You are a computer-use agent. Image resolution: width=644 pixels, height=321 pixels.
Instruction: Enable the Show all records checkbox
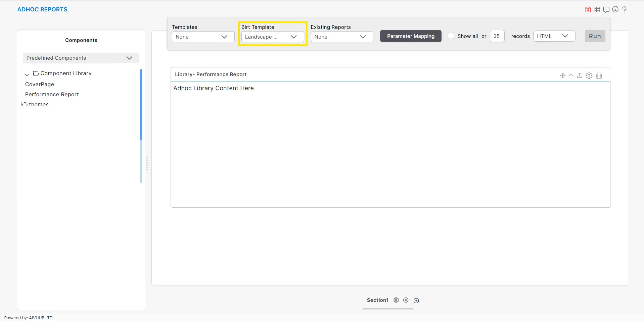(451, 36)
